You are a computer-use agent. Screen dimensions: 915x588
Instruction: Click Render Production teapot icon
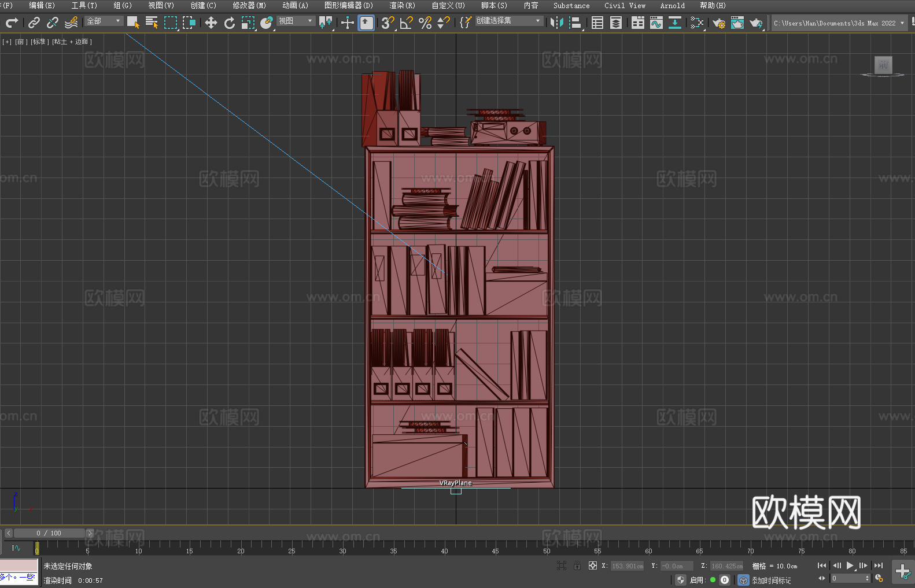756,23
